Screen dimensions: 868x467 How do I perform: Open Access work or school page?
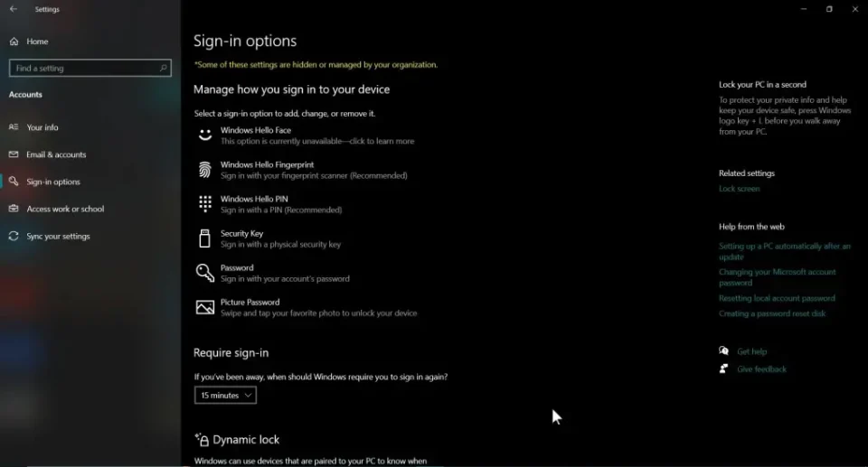pos(65,209)
